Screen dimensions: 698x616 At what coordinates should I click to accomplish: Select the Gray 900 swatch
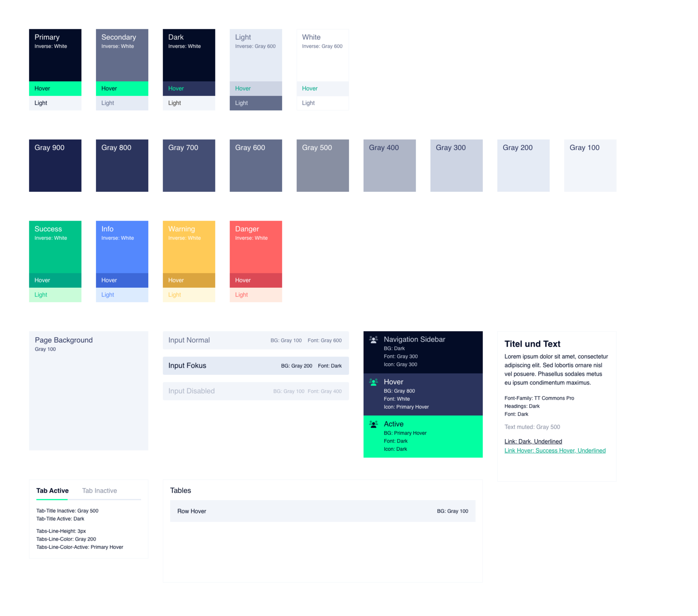pos(55,165)
